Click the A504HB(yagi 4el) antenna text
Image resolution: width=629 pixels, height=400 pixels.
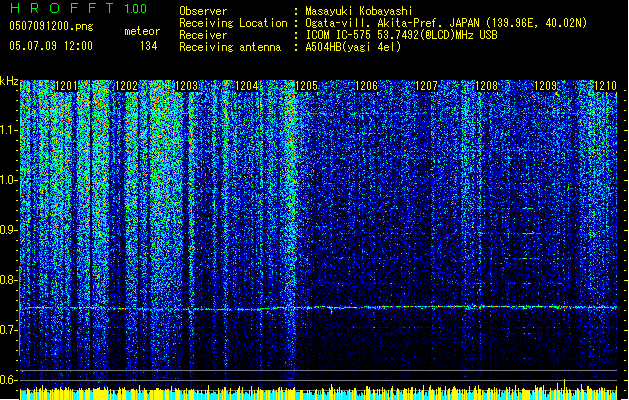coord(353,47)
